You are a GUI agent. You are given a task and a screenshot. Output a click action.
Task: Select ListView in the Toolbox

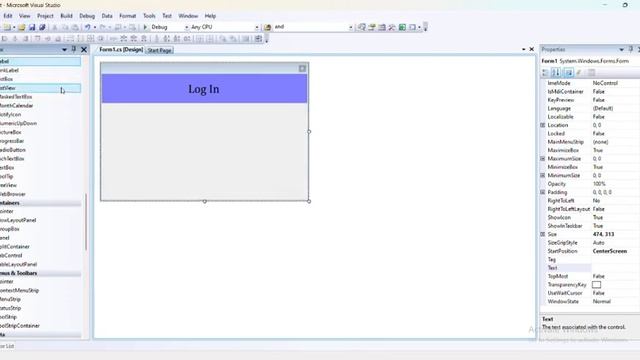click(x=40, y=88)
